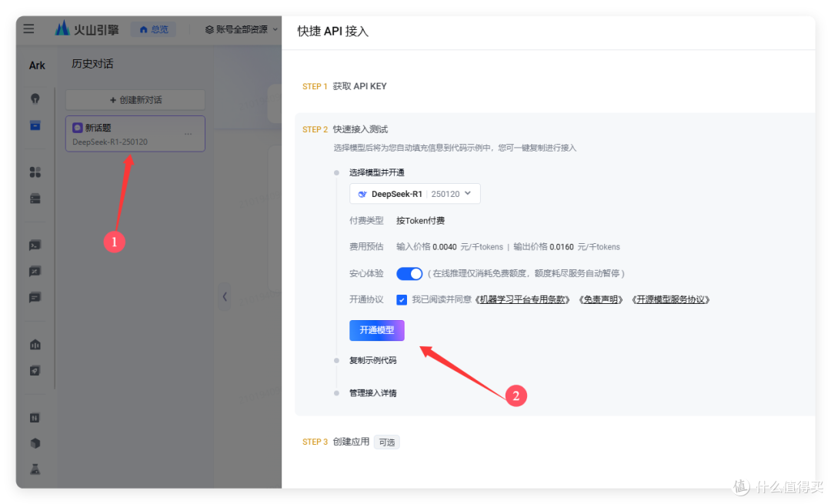Open the chat-with-chart sidebar icon
Viewport: 831px width, 504px height.
pos(35,272)
